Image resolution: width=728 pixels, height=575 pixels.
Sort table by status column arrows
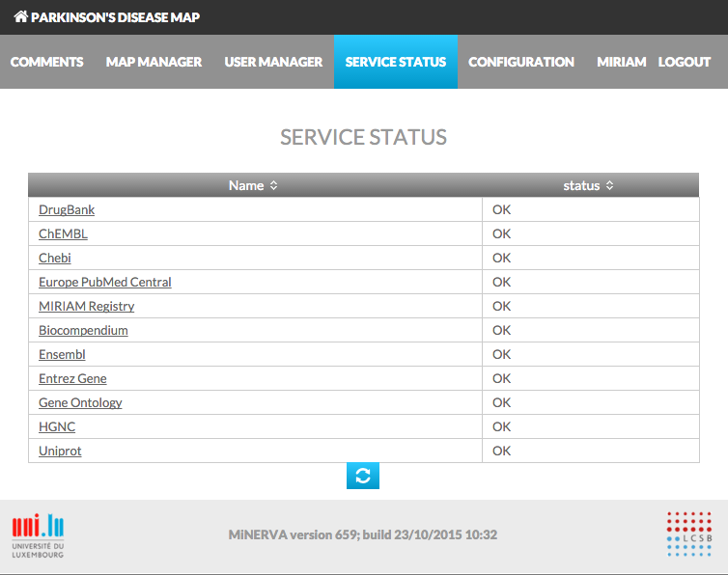609,185
